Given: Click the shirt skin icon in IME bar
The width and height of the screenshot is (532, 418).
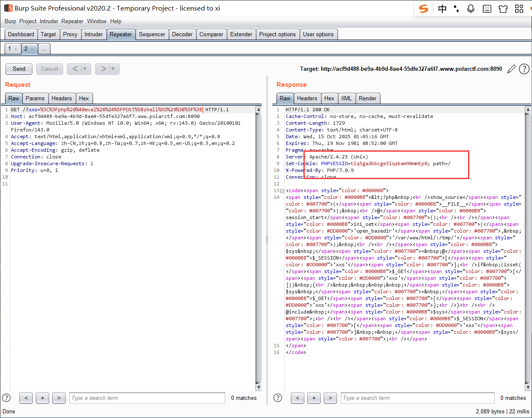Looking at the screenshot, I should click(x=503, y=9).
